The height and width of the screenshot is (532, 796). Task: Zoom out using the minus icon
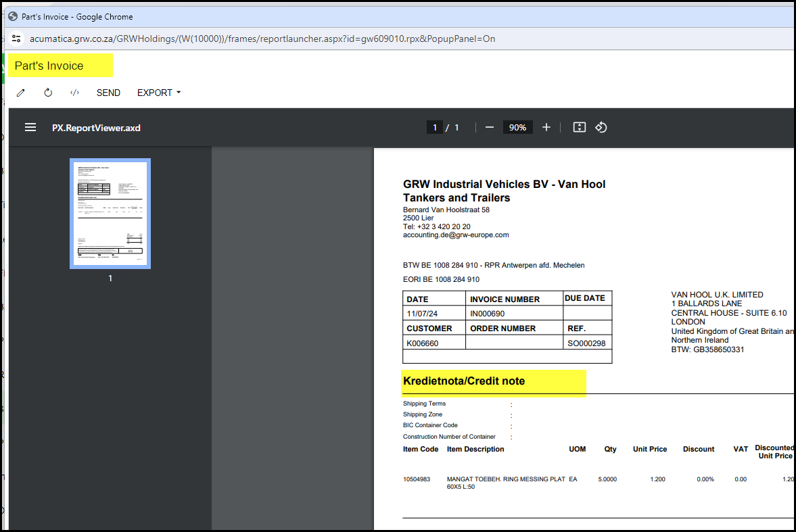point(490,127)
